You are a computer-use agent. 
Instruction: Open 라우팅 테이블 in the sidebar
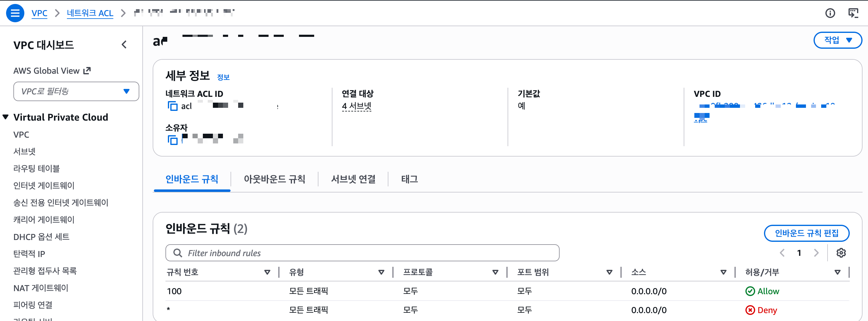click(x=36, y=168)
